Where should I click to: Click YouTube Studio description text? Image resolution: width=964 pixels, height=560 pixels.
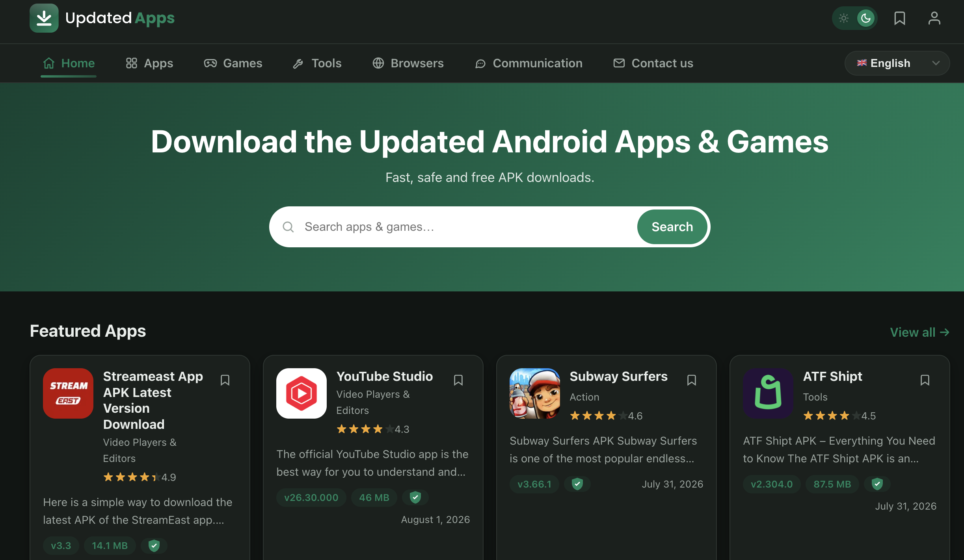(372, 463)
